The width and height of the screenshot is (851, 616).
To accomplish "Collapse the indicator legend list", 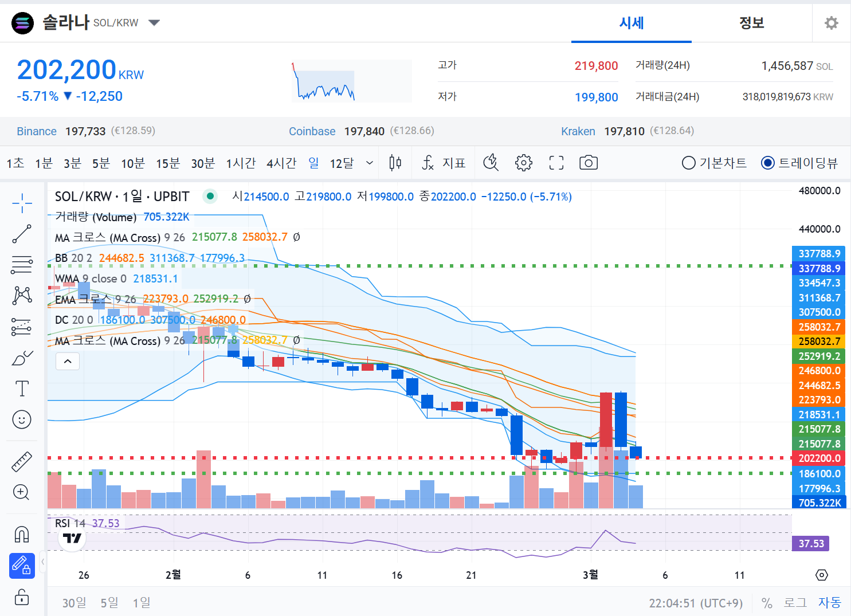I will tap(68, 361).
